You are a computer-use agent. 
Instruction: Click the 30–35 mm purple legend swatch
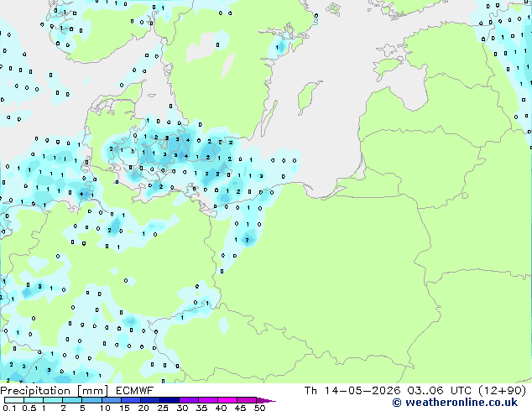coord(188,400)
